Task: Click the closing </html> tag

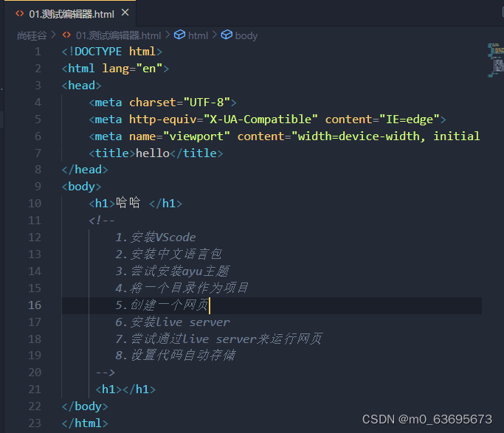Action: pos(85,423)
